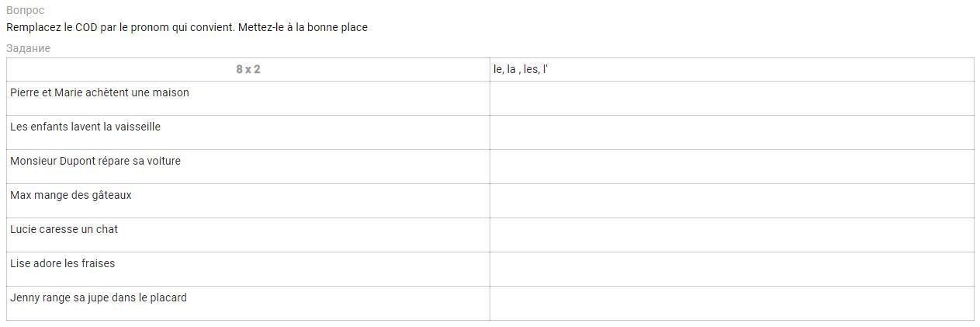The height and width of the screenshot is (327, 980).
Task: Click the 'Вопрос' label
Action: click(25, 10)
